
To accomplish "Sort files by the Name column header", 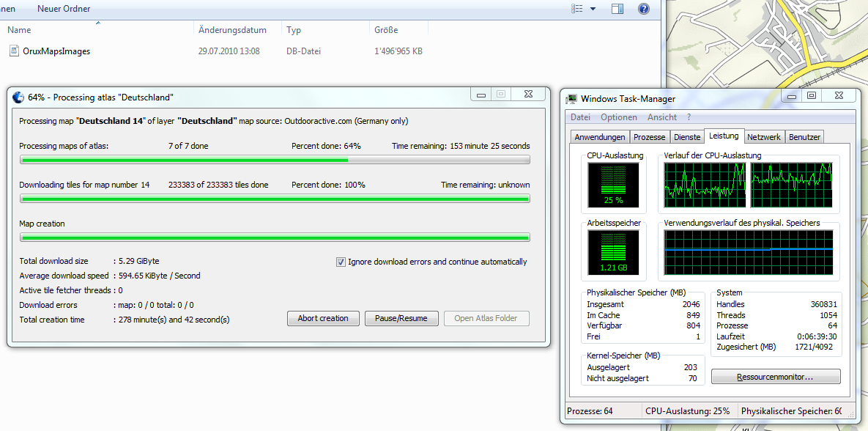I will point(19,30).
